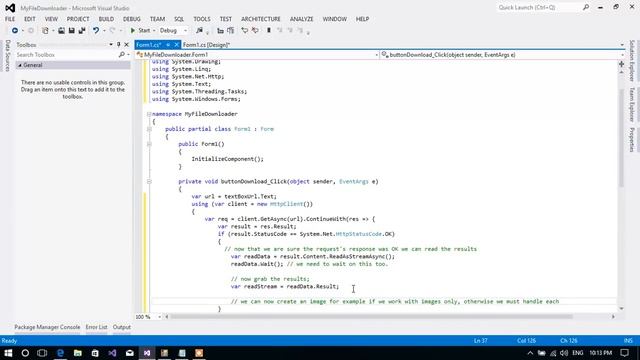Click the Undo arrow icon
The height and width of the screenshot is (360, 640).
96,31
